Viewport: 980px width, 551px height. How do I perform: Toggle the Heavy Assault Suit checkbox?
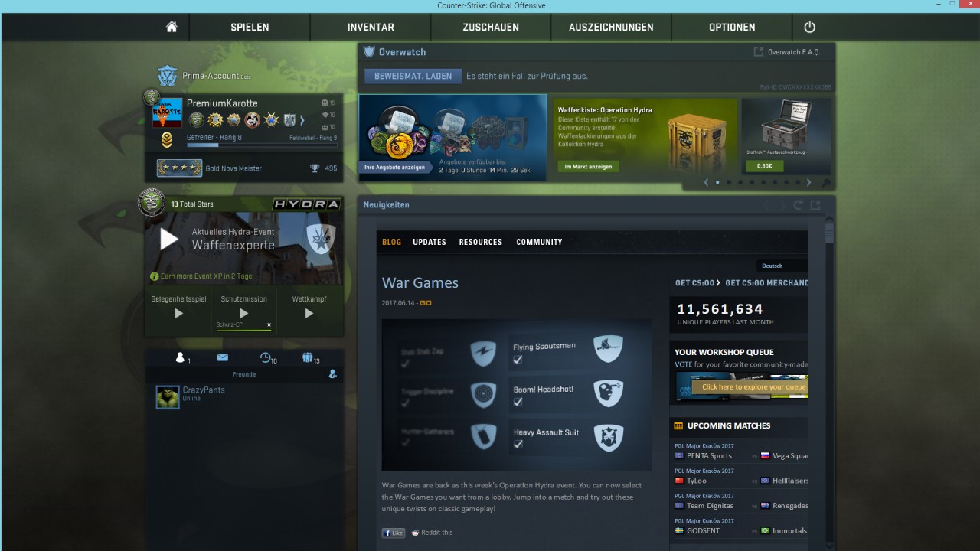[518, 445]
